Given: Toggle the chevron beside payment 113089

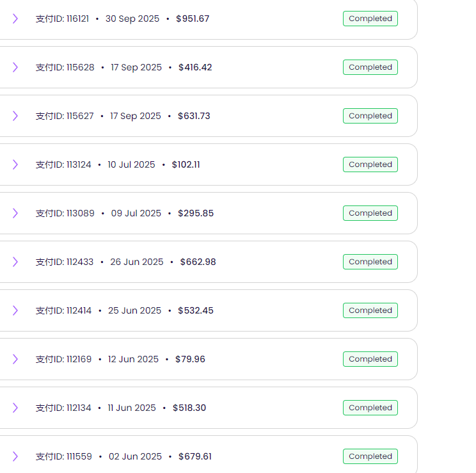Looking at the screenshot, I should 15,213.
